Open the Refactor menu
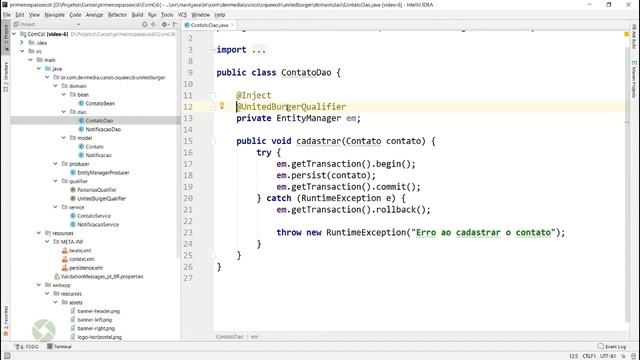Viewport: 640px width, 360px height. point(118,15)
